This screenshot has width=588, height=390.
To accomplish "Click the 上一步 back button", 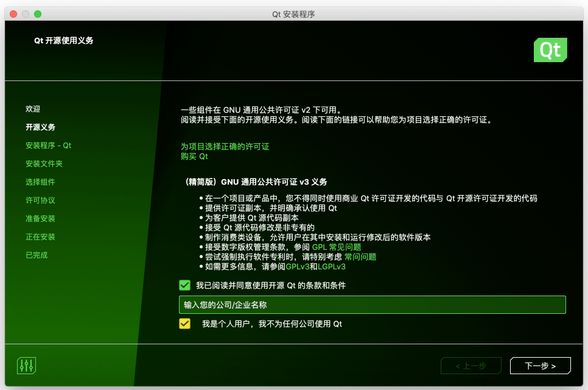I will pos(471,366).
